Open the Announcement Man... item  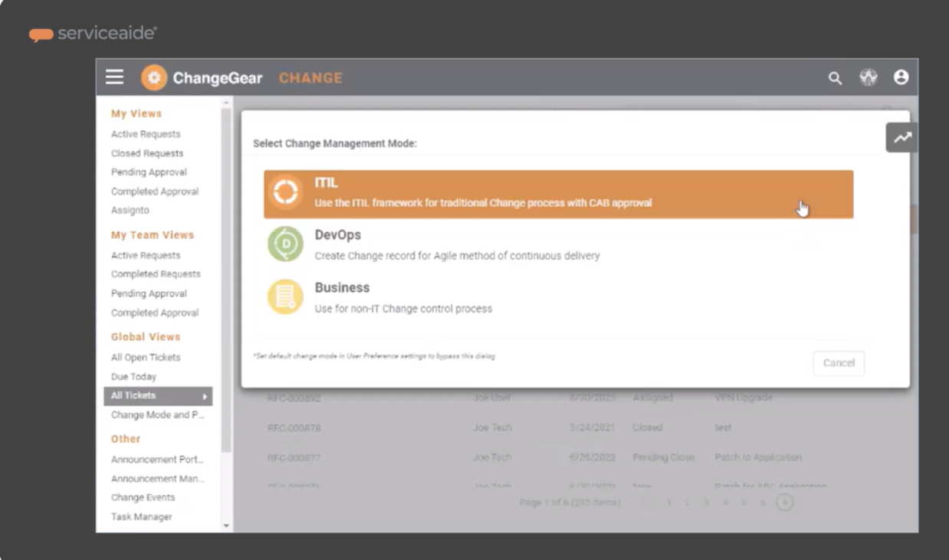pyautogui.click(x=158, y=479)
